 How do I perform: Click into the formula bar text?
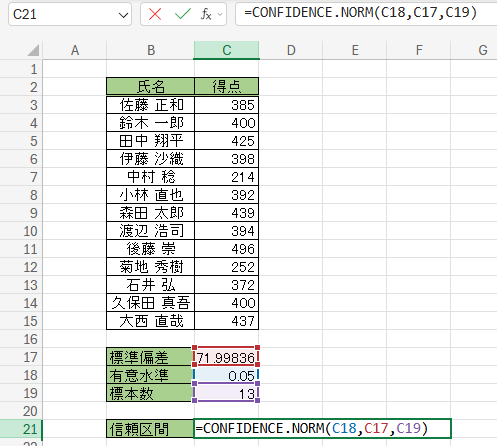coord(366,14)
